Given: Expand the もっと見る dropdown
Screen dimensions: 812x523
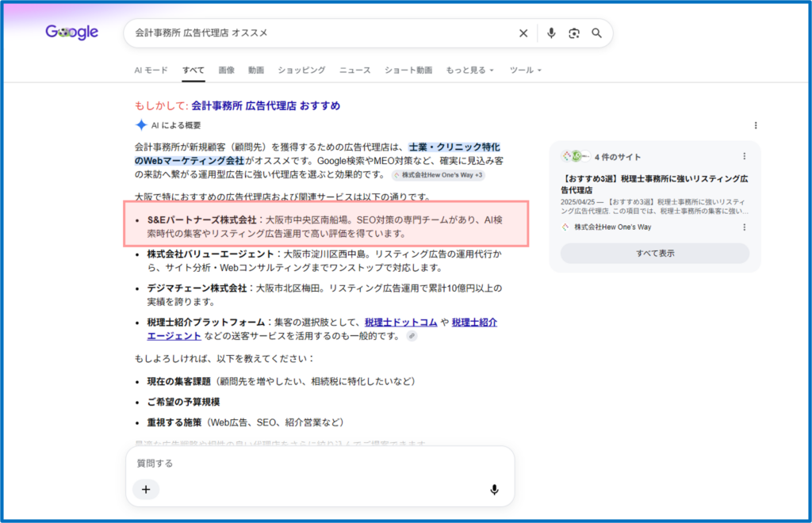Looking at the screenshot, I should point(469,70).
